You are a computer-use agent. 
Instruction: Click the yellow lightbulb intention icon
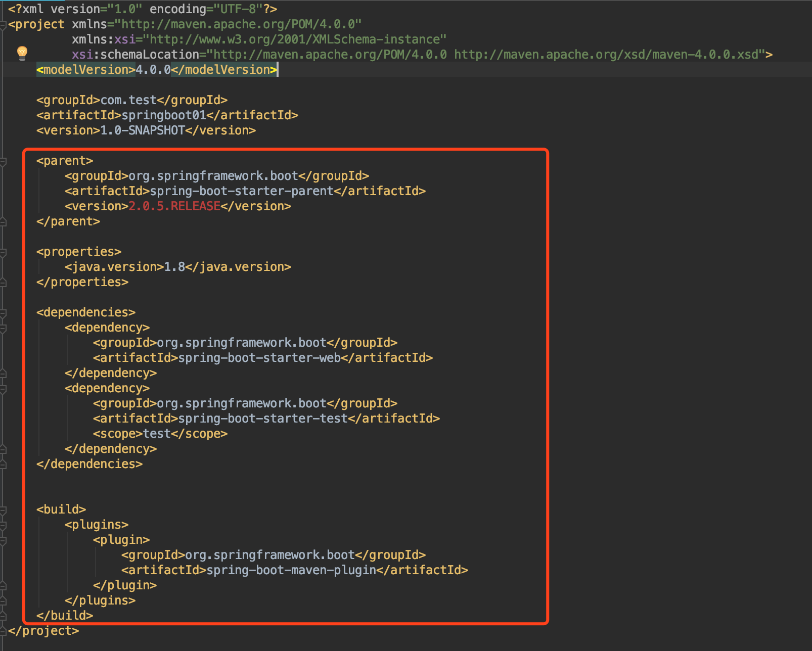pyautogui.click(x=22, y=53)
